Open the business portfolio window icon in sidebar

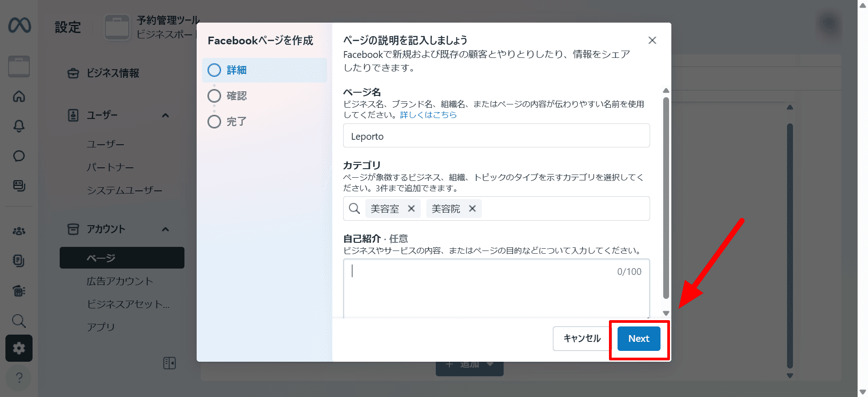click(19, 66)
